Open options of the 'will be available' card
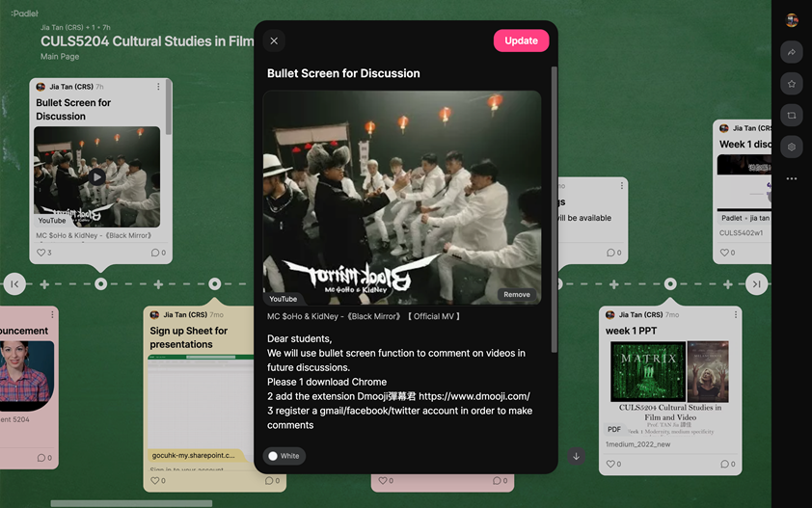The image size is (812, 508). [x=621, y=185]
